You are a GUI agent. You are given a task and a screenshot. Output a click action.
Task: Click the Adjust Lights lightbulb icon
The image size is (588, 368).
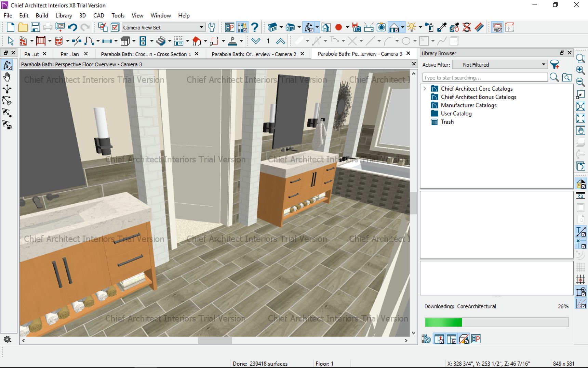(412, 27)
